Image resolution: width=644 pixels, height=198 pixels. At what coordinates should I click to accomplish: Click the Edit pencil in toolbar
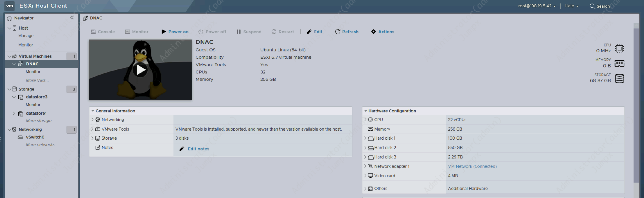tap(309, 32)
